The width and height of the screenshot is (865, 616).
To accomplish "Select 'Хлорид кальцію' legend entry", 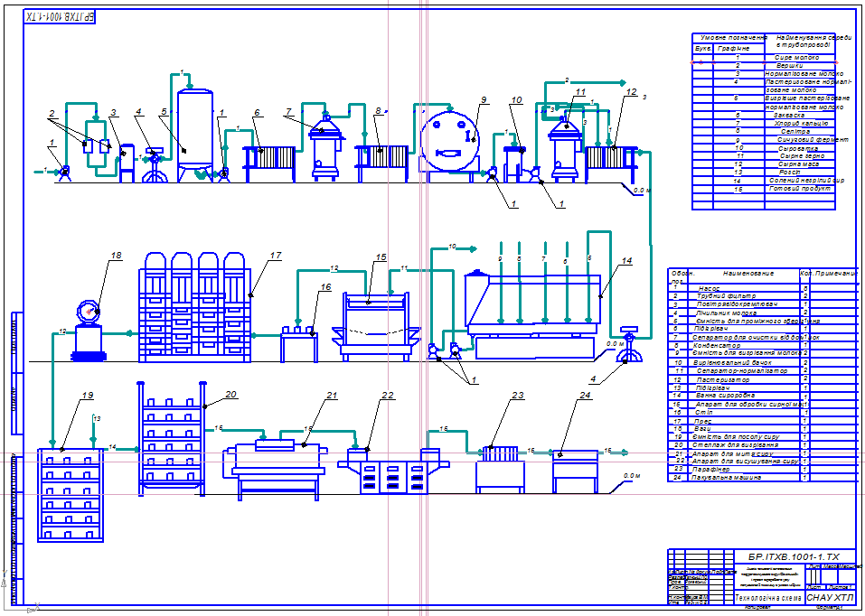I will 801,124.
